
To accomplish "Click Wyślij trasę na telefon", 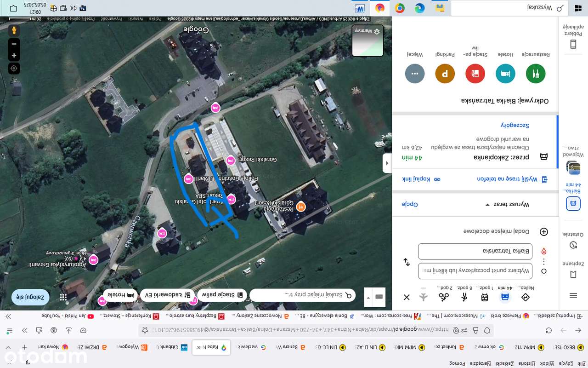I will click(x=513, y=179).
